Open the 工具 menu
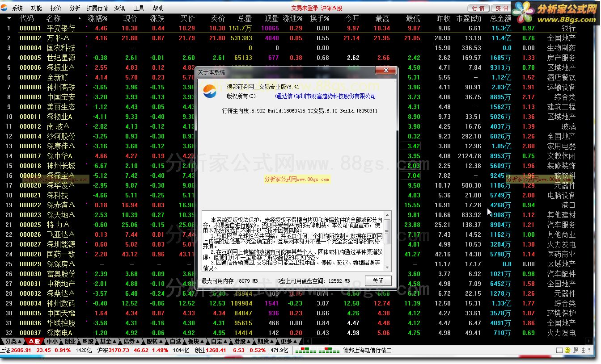Screen dimensions: 601x364 (x=139, y=8)
